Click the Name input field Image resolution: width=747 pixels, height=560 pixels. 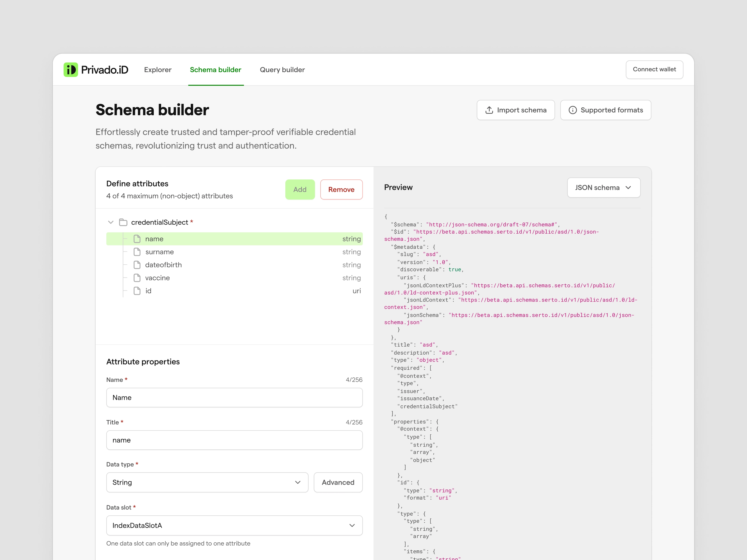(234, 398)
